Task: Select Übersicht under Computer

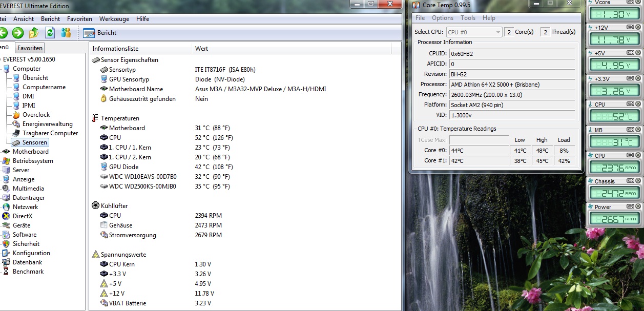Action: (30, 78)
